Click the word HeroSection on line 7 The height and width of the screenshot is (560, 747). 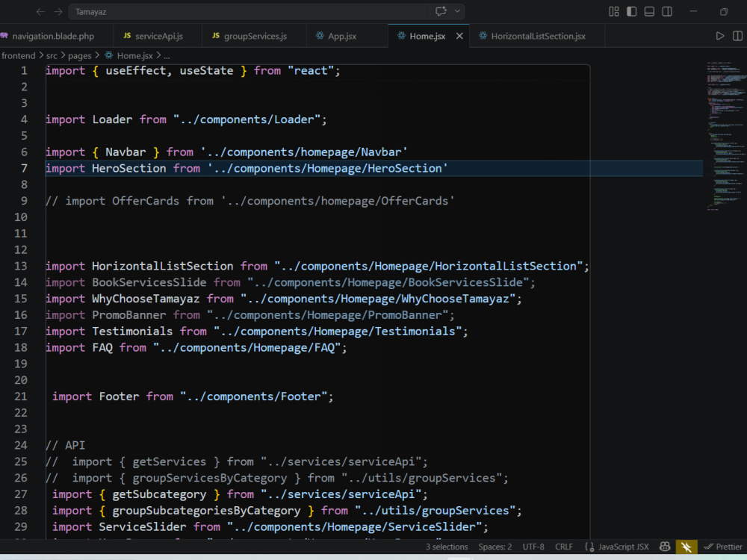[128, 168]
